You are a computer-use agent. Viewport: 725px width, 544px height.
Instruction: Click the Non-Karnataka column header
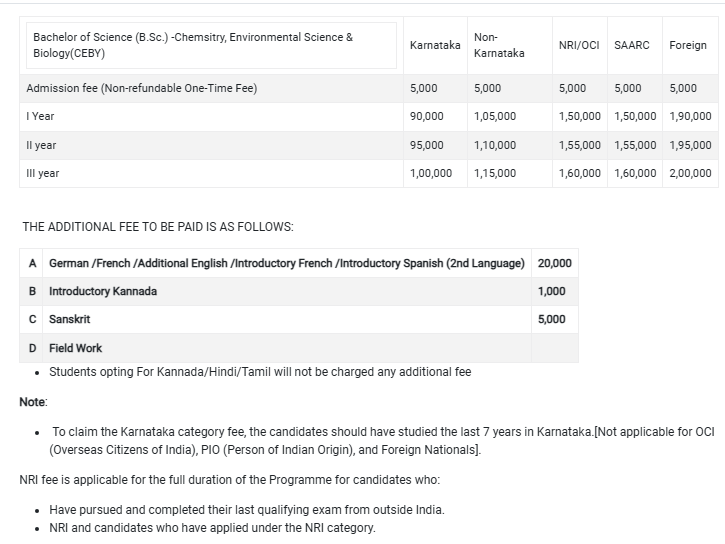tap(499, 45)
